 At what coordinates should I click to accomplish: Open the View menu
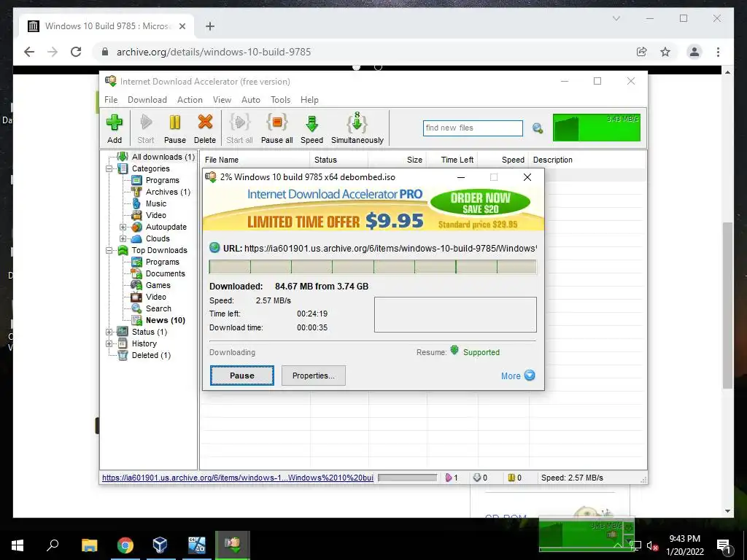coord(222,99)
